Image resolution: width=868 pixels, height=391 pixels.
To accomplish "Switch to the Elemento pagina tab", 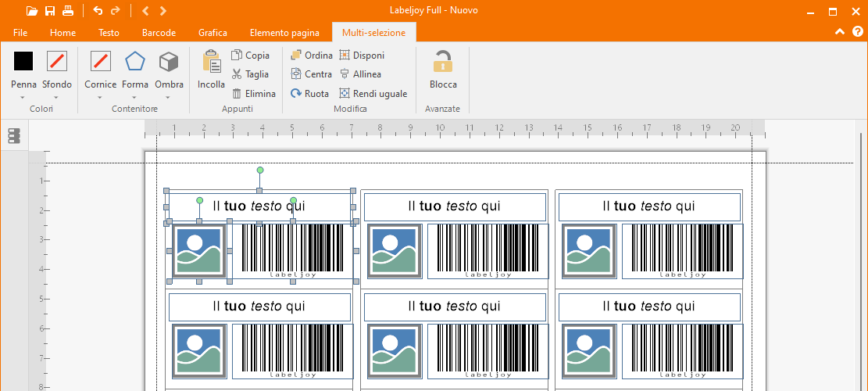I will point(284,33).
